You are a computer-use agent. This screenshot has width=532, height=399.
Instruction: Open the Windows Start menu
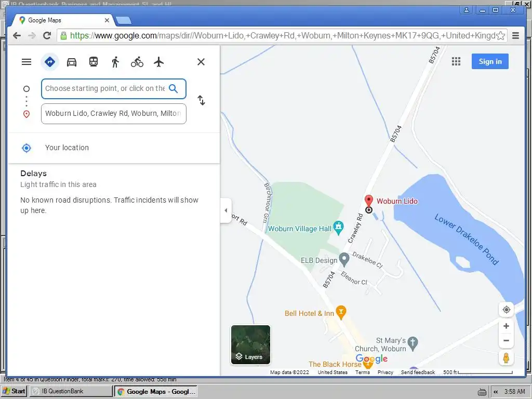point(14,391)
